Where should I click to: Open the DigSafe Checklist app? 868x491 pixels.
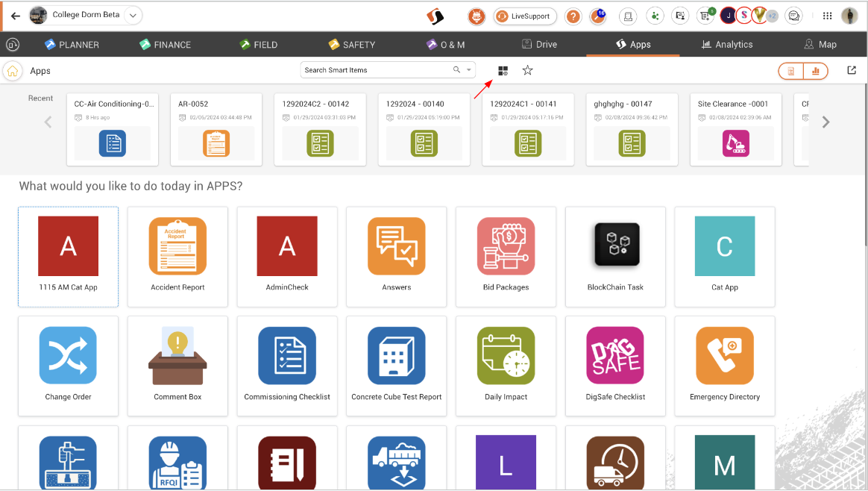click(615, 366)
